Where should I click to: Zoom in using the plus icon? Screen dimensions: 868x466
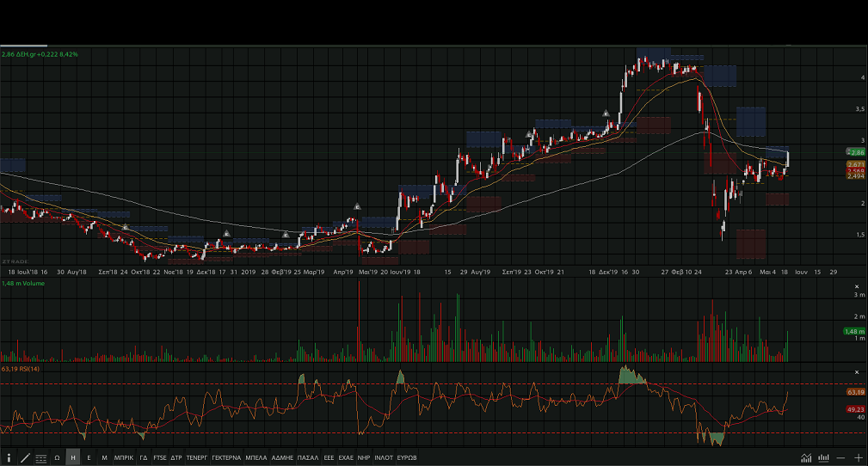point(858,457)
